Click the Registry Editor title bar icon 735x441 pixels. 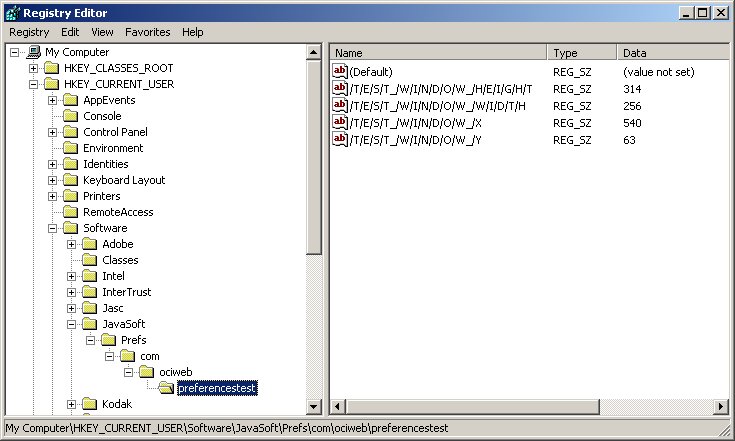click(12, 13)
